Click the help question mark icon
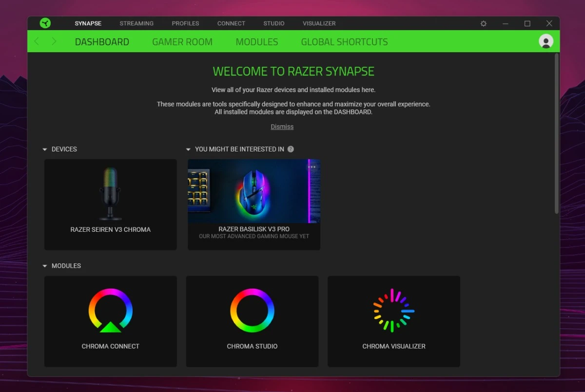 tap(291, 149)
